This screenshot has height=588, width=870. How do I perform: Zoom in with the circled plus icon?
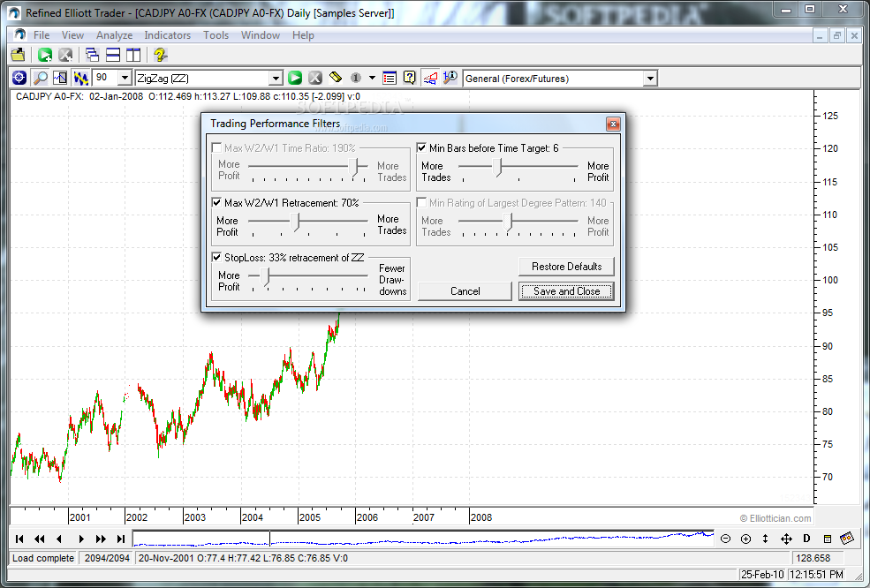coord(745,539)
